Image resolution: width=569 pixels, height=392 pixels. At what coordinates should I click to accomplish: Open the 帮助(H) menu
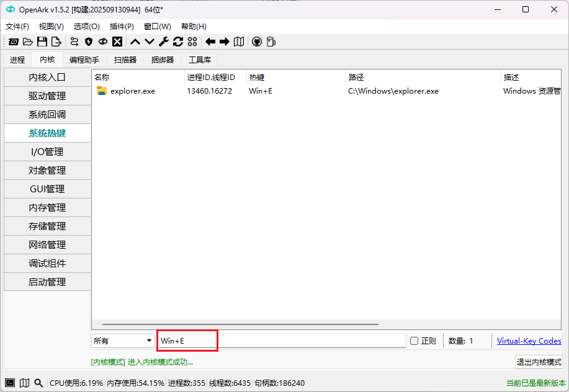click(194, 27)
